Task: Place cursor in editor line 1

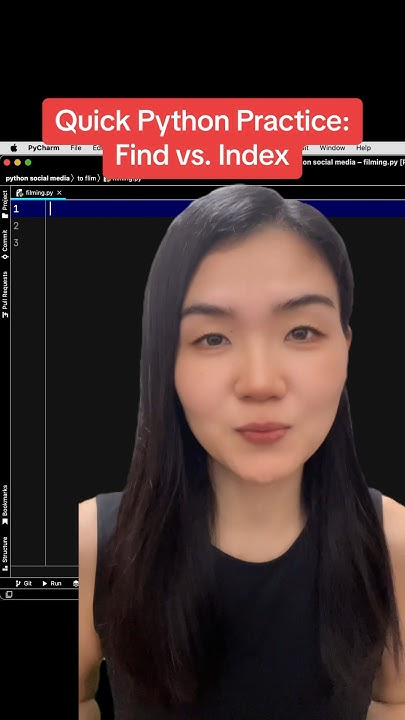Action: (225, 209)
